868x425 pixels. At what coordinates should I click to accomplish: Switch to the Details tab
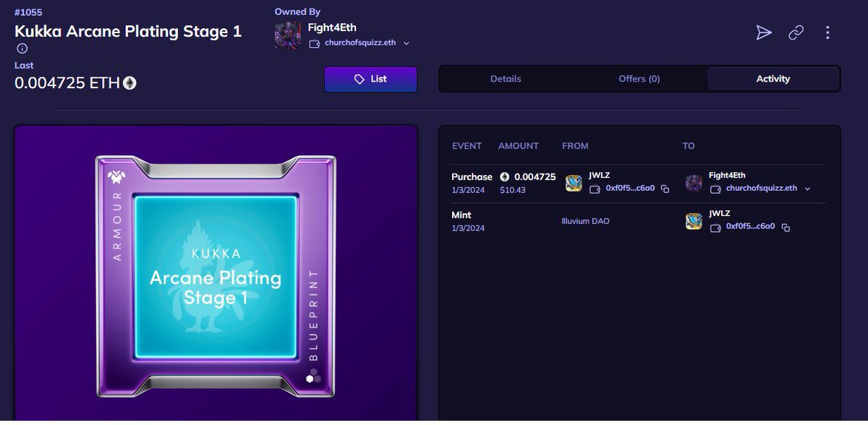pyautogui.click(x=506, y=79)
